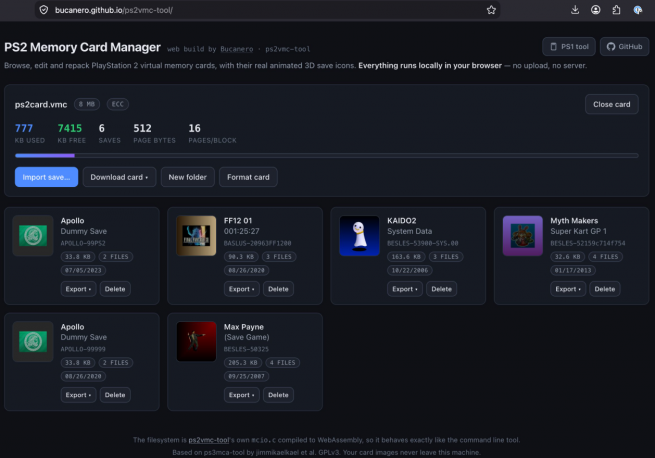Expand the Download card dropdown
The height and width of the screenshot is (458, 655).
click(x=119, y=177)
